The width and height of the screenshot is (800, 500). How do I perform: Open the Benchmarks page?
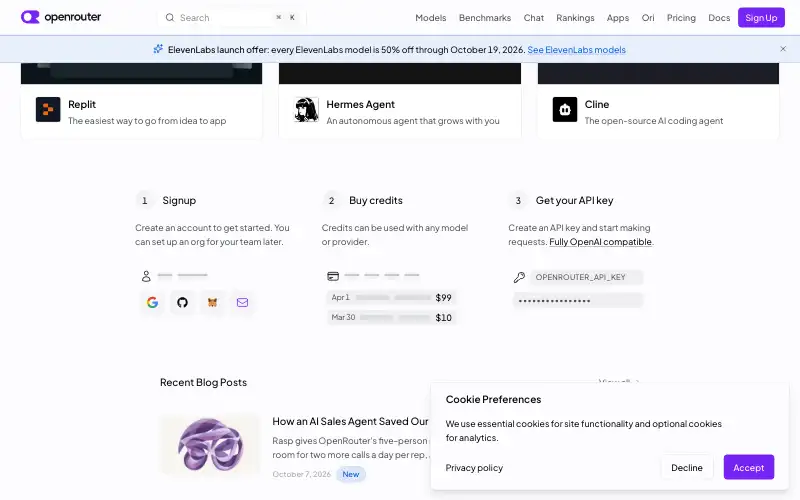485,18
